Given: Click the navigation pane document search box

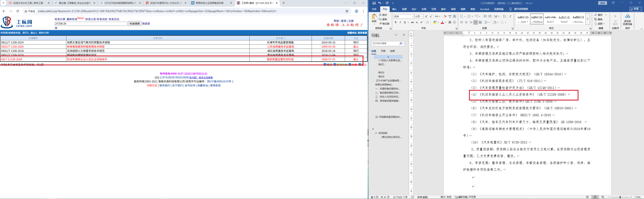Looking at the screenshot, I should [388, 43].
